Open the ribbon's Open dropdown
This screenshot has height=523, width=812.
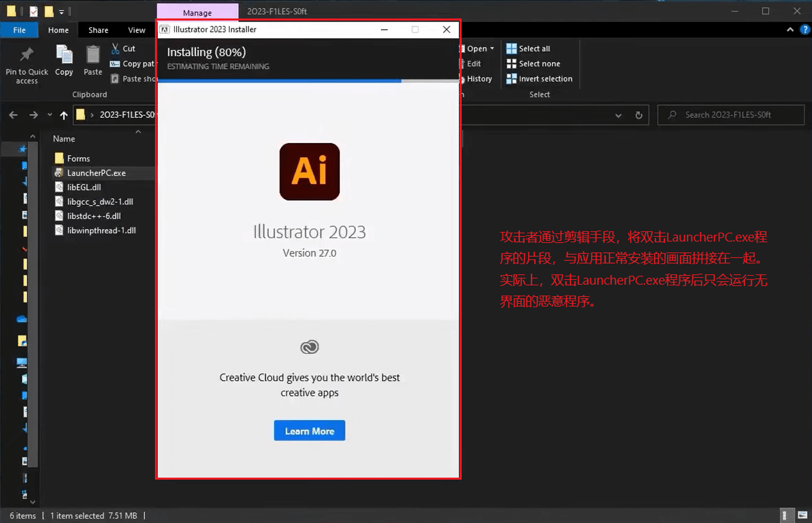point(492,49)
